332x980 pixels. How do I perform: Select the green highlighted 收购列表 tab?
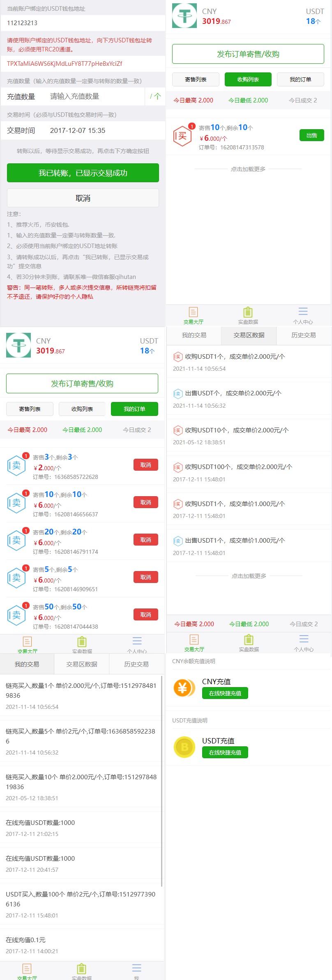coord(248,79)
